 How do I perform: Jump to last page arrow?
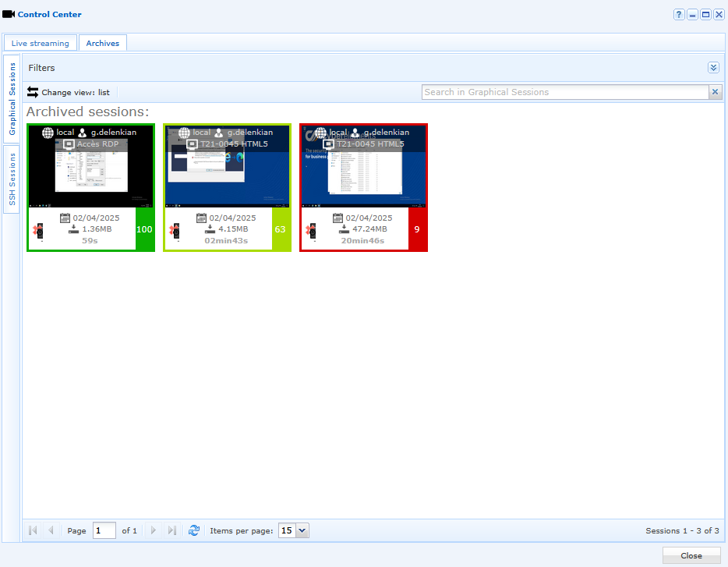click(x=171, y=530)
